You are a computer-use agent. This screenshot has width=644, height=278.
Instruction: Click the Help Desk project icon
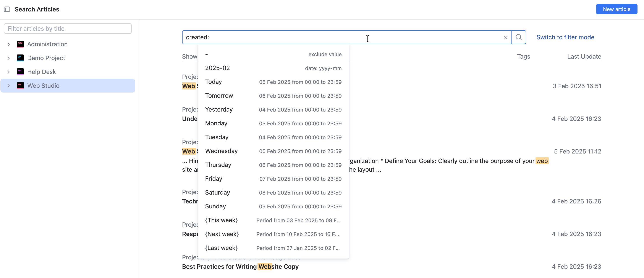tap(20, 72)
